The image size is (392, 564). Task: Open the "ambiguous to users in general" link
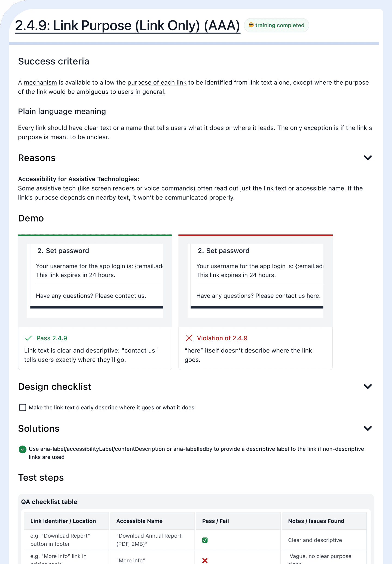(x=120, y=92)
